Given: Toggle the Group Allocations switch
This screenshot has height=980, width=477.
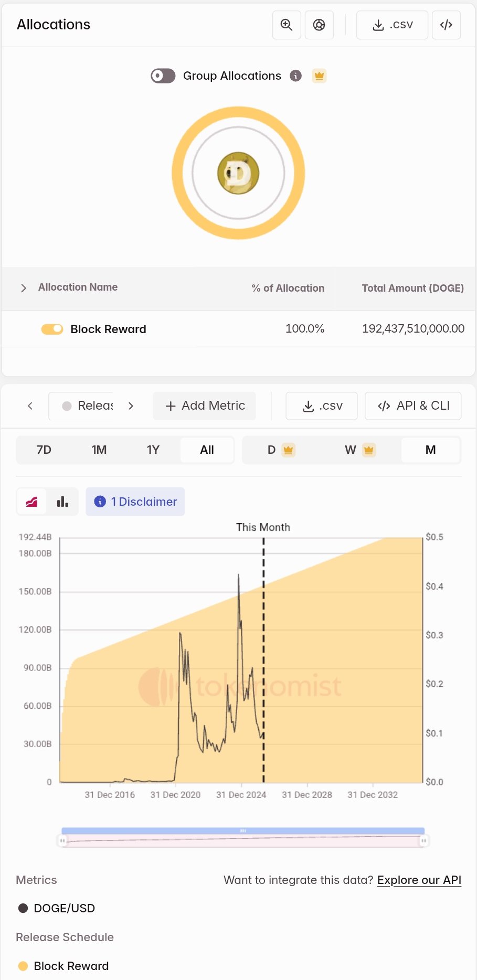Looking at the screenshot, I should click(163, 76).
